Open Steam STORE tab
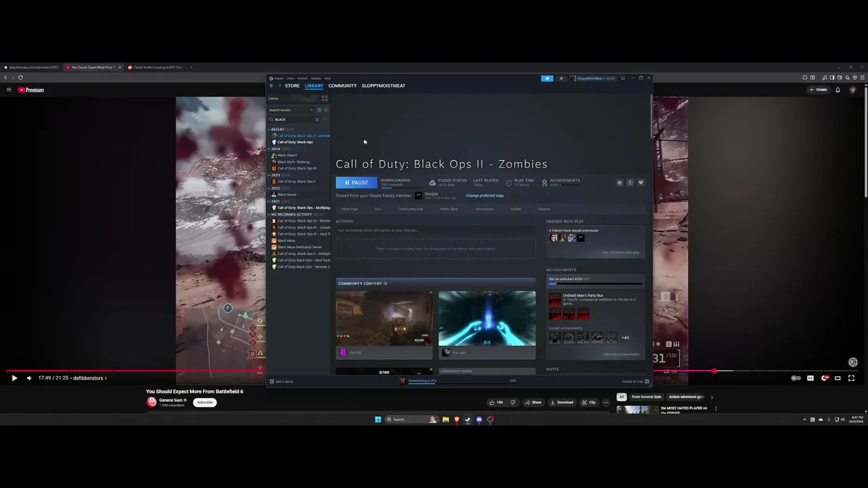 (292, 85)
